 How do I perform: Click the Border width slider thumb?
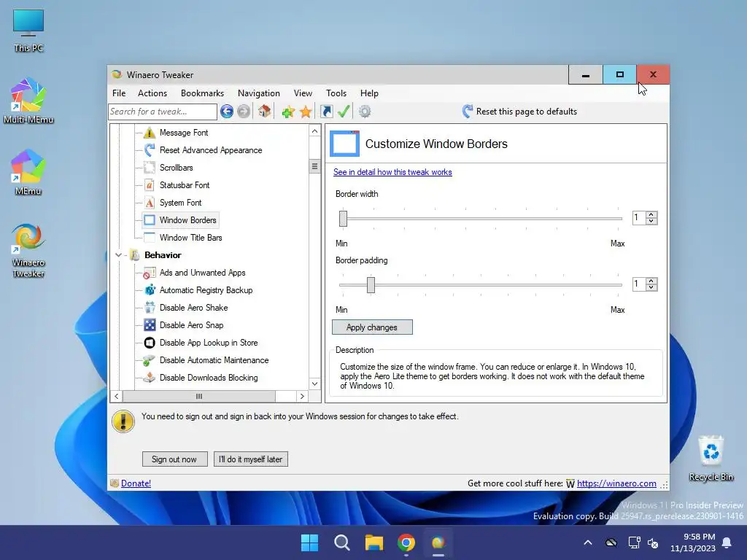coord(343,219)
